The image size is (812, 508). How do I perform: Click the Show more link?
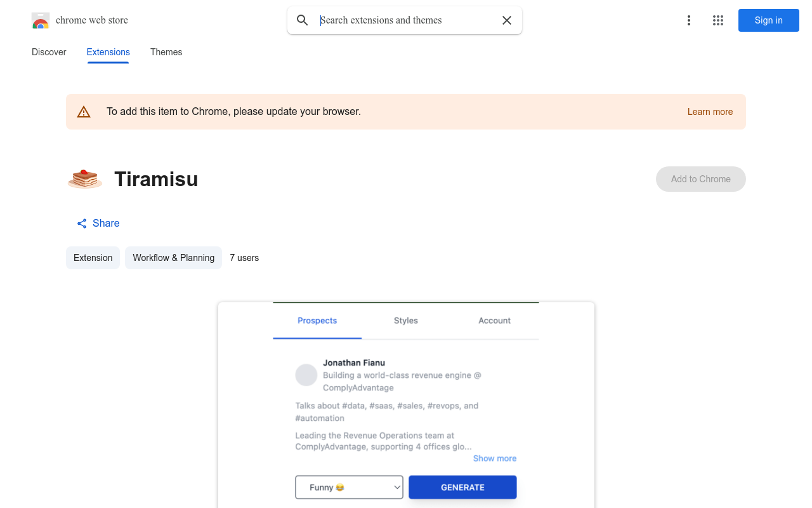(x=495, y=458)
